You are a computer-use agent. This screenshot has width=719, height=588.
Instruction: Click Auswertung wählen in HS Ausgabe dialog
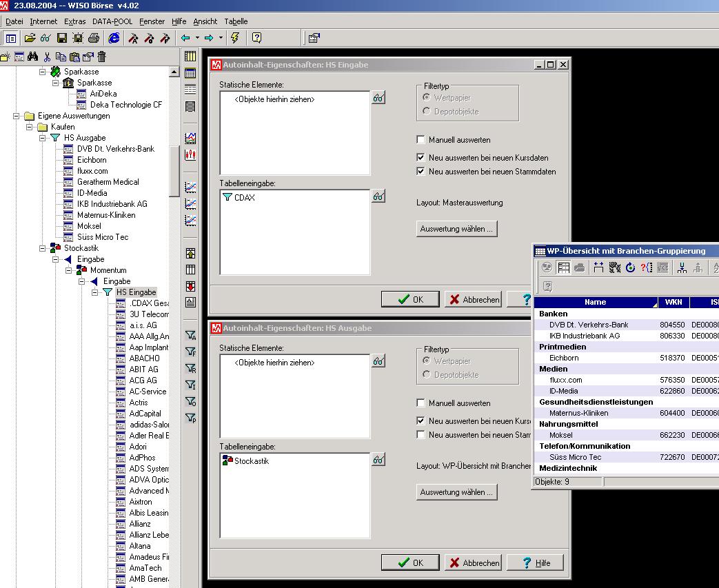click(x=457, y=491)
